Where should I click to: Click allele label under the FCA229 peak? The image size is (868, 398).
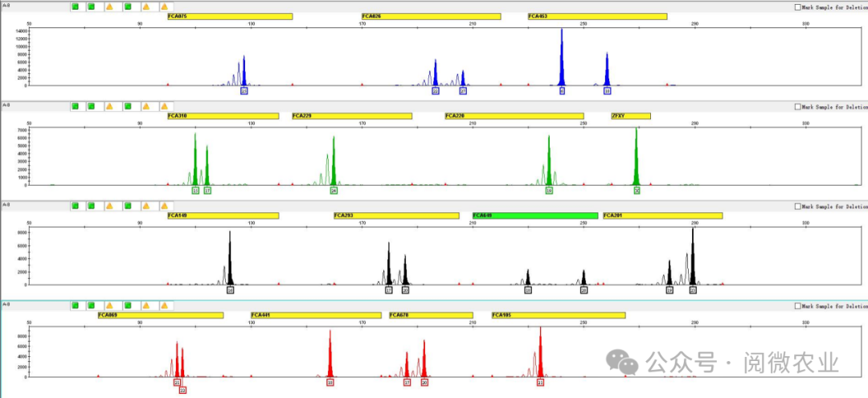click(334, 191)
